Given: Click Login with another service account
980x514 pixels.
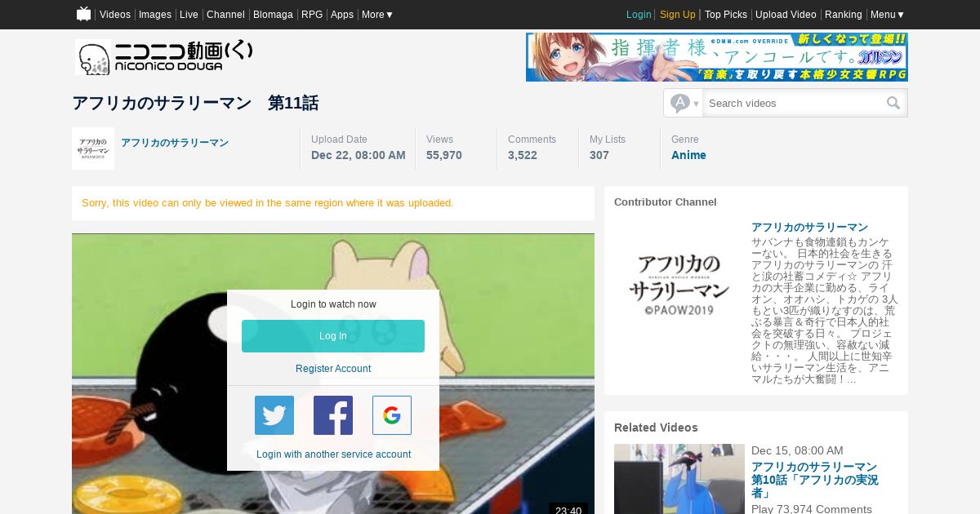Looking at the screenshot, I should (333, 454).
